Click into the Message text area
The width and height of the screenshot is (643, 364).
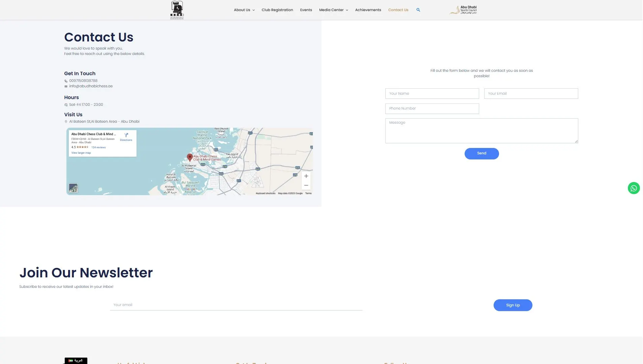tap(481, 130)
